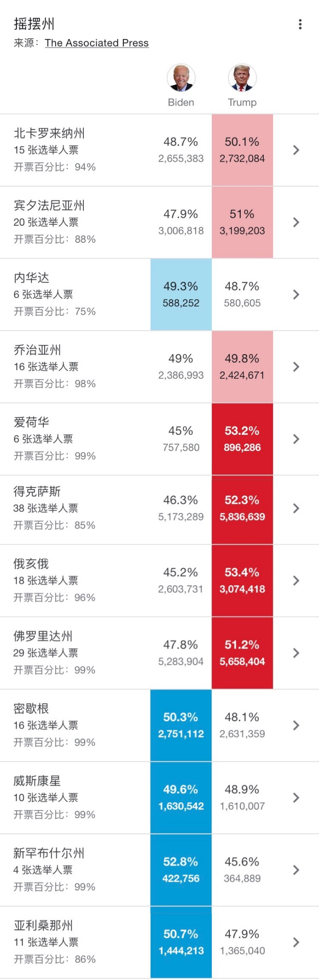
Task: Expand the 密歇根 row chevron
Action: point(296,725)
